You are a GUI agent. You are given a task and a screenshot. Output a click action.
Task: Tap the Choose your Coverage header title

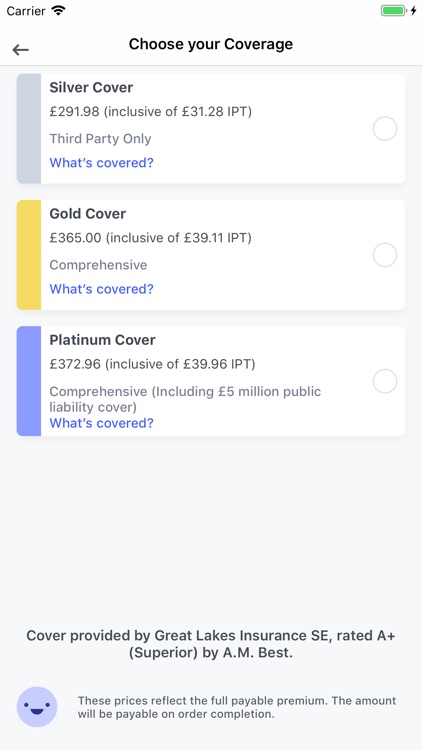coord(211,44)
